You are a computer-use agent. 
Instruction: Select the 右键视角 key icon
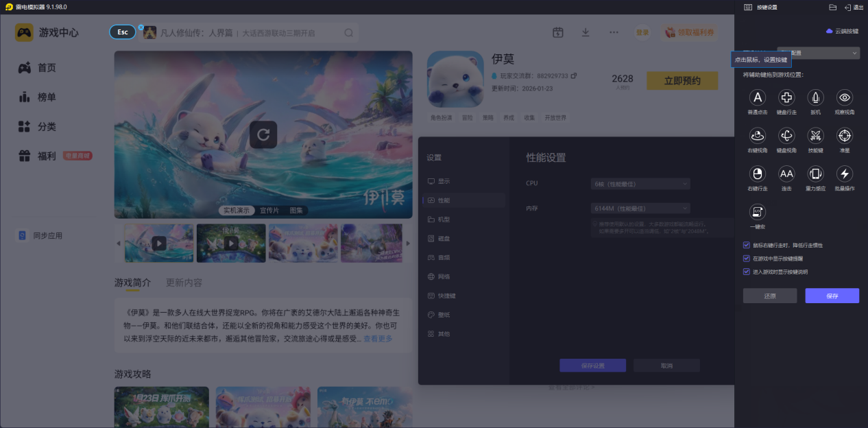tap(757, 136)
